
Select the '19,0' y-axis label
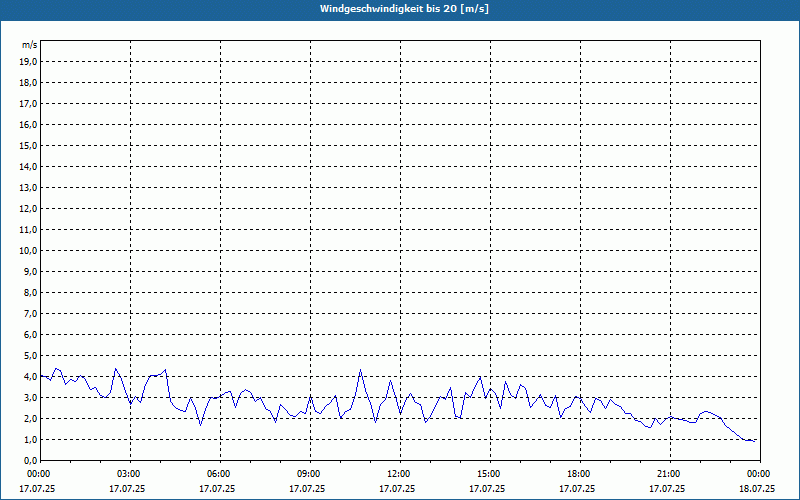(28, 62)
